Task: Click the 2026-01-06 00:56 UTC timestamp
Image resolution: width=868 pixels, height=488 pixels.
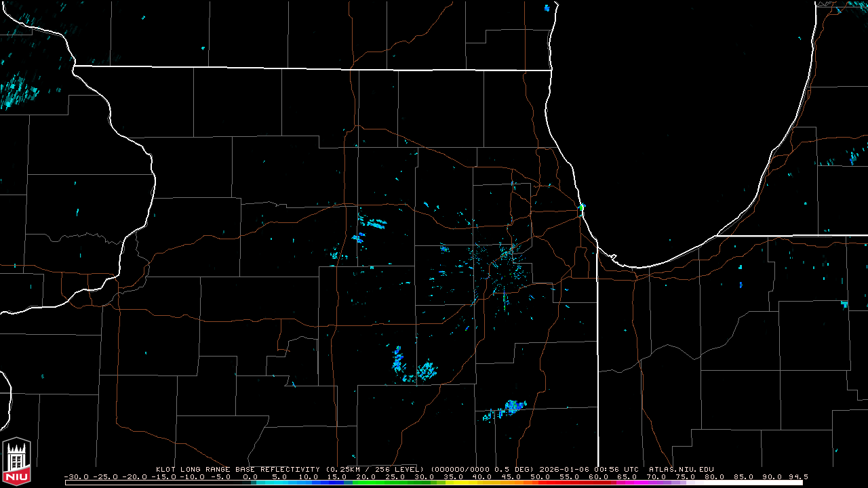Action: tap(589, 469)
